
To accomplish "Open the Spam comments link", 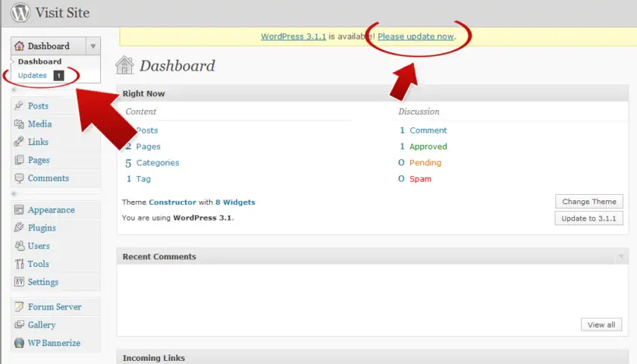I will 420,179.
